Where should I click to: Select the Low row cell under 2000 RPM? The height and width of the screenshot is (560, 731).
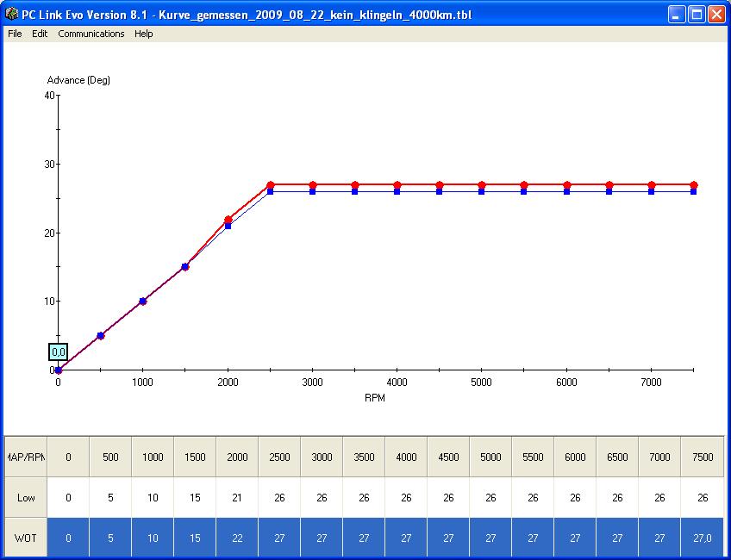click(237, 498)
